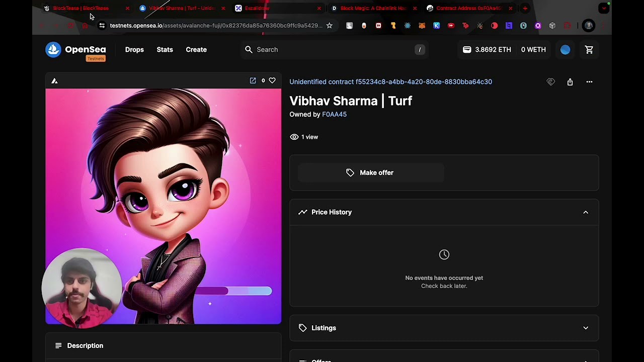Click the Avalanche chain icon above image
Viewport: 644px width, 362px height.
tap(54, 81)
